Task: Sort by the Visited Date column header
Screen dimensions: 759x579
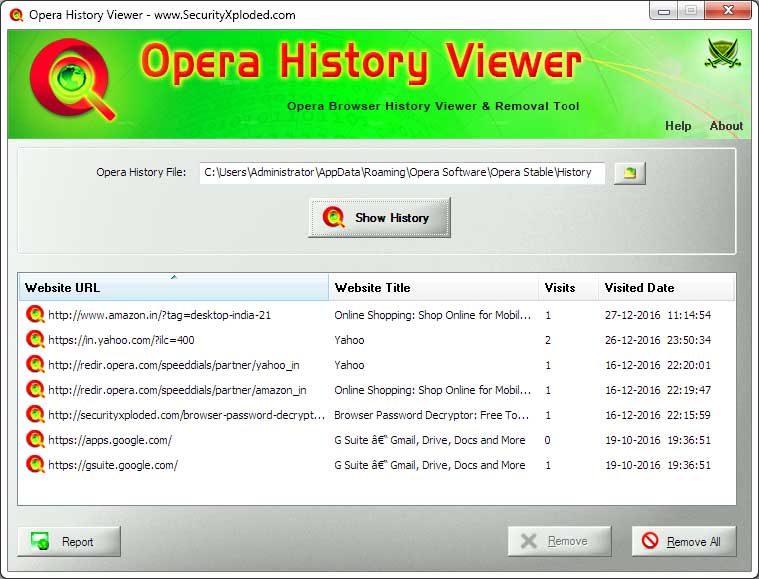Action: 667,288
